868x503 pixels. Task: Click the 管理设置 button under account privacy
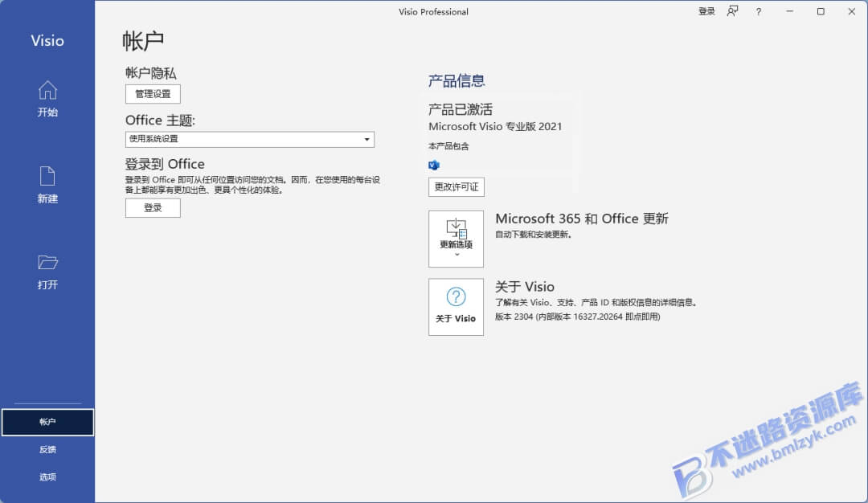[153, 94]
